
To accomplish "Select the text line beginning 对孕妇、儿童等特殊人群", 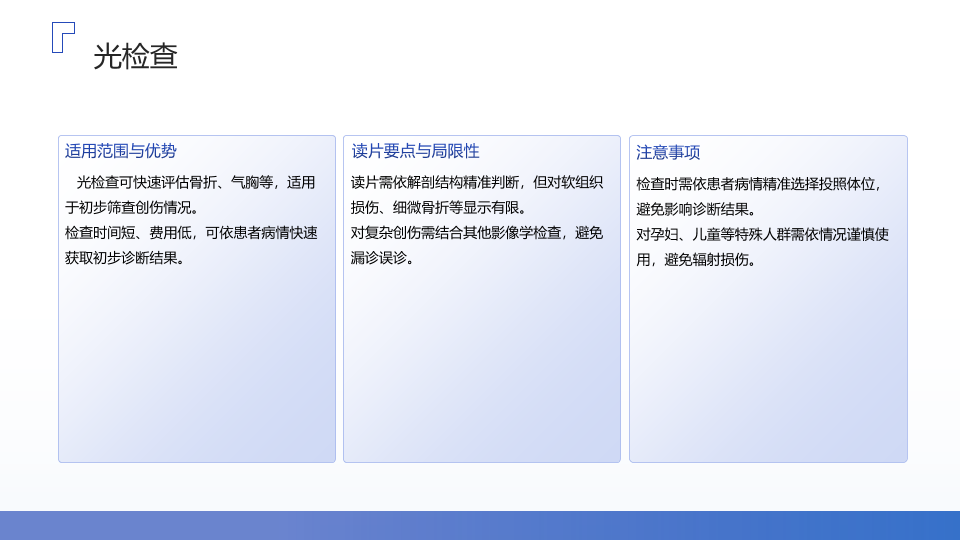I will 762,234.
